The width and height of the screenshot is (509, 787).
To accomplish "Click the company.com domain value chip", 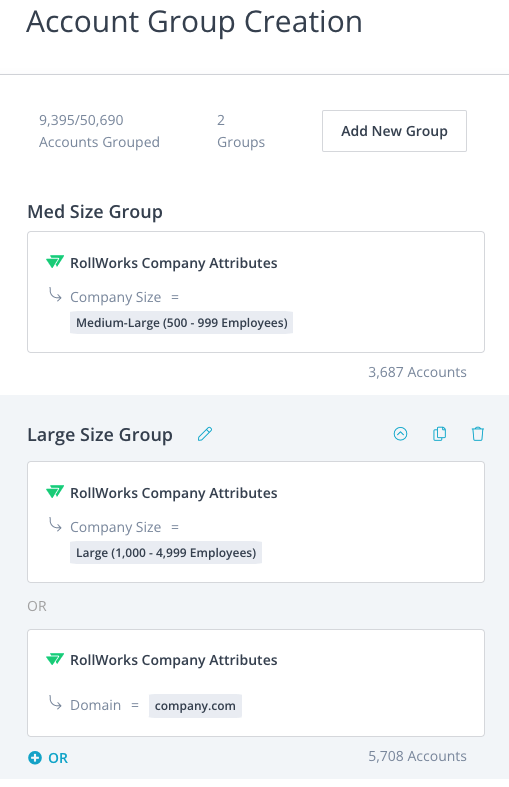I will coord(195,706).
